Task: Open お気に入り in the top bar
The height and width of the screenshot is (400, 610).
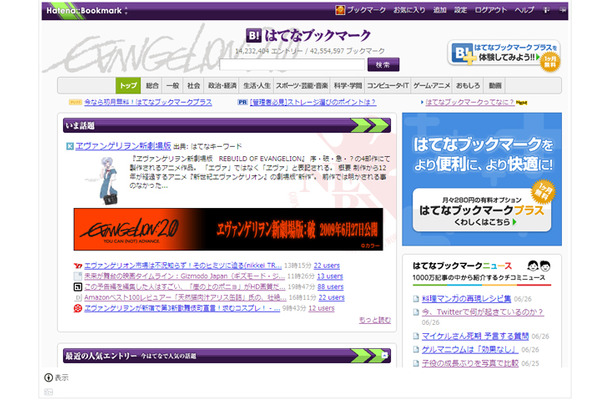Action: pyautogui.click(x=409, y=10)
